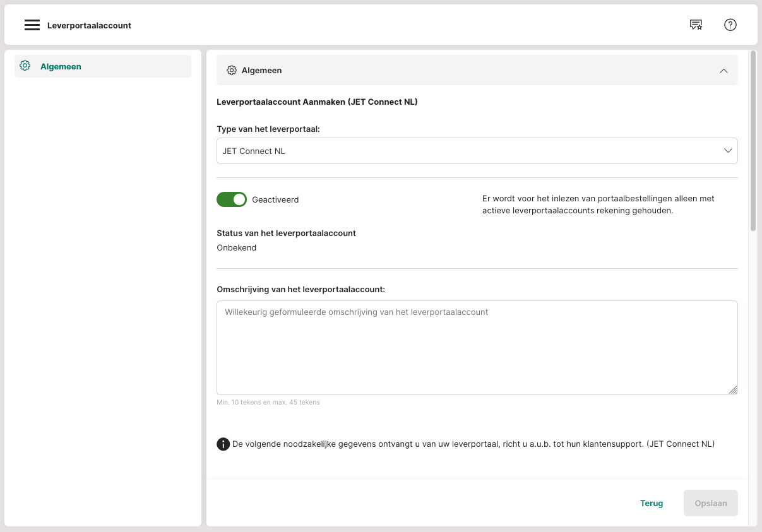Screen dimensions: 762x532
Task: Open help via question mark icon
Action: (730, 25)
